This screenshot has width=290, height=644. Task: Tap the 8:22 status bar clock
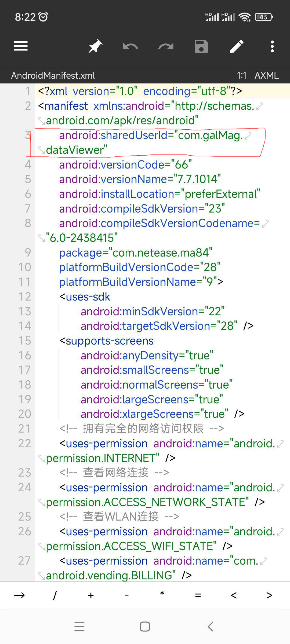(25, 17)
